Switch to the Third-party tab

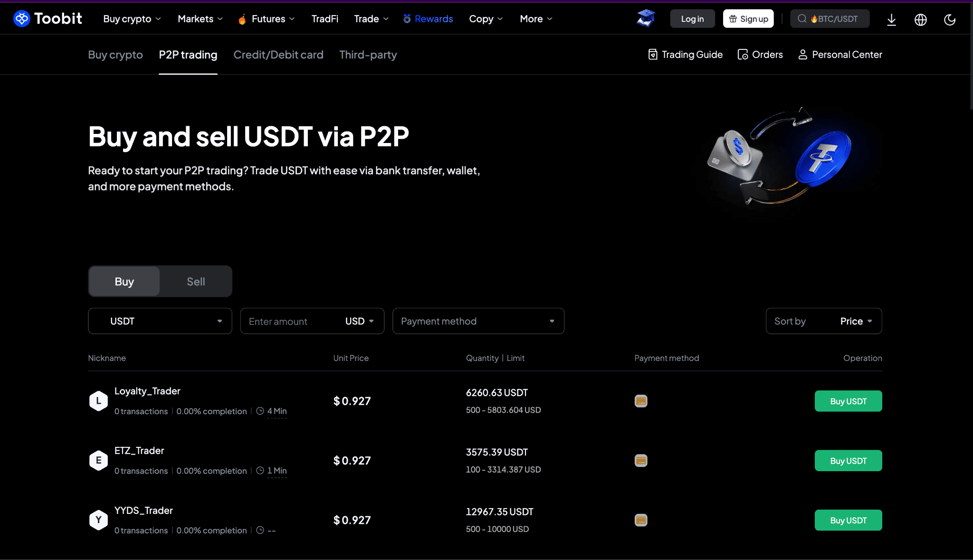coord(368,55)
